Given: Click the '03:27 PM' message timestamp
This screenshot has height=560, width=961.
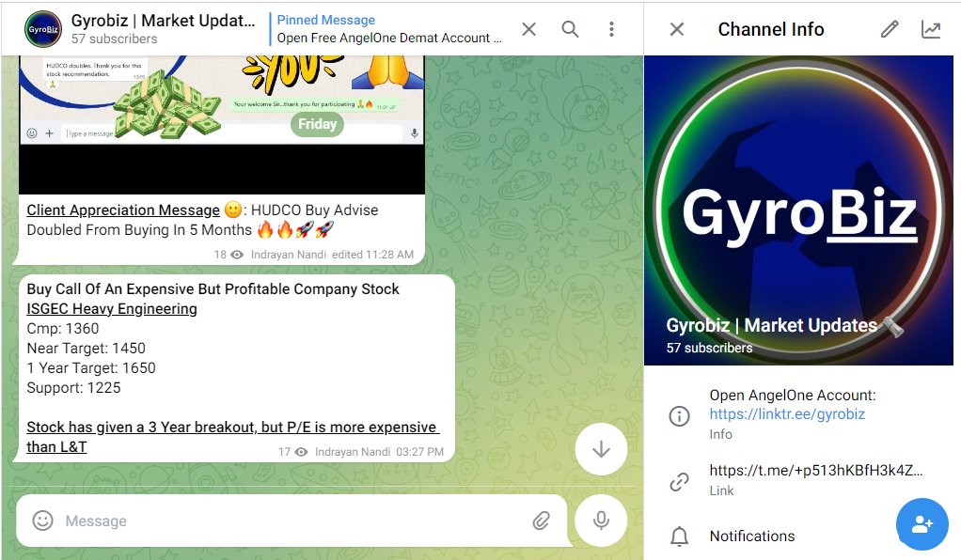Looking at the screenshot, I should 419,452.
